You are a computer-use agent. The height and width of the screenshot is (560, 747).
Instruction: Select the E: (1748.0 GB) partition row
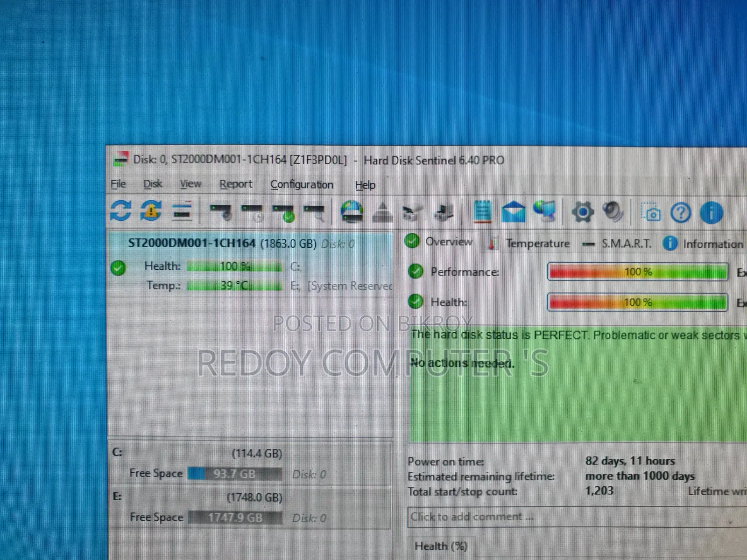coord(250,508)
